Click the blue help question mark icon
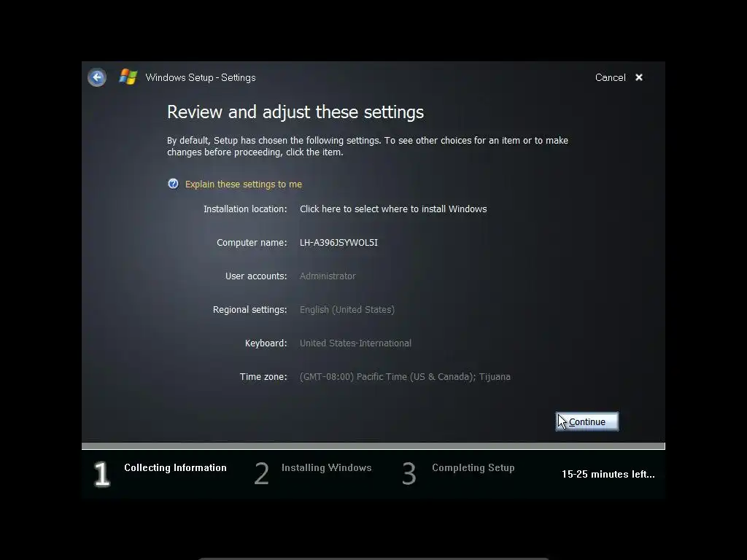Screen dimensions: 747x560 tap(173, 184)
